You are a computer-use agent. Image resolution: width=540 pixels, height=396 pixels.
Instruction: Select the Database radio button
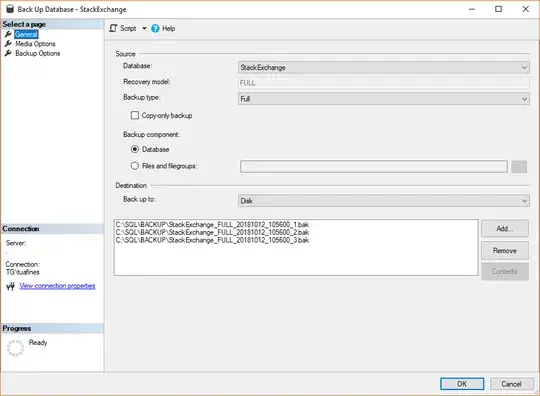[135, 149]
